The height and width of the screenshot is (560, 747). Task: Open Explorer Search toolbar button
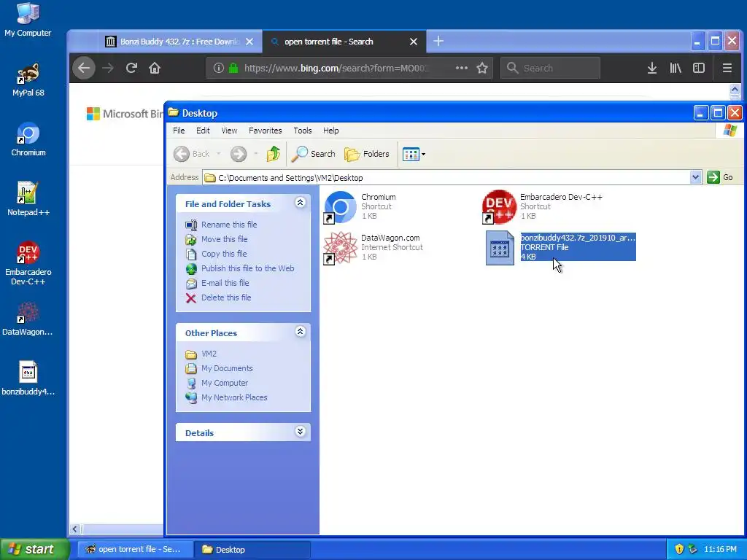(314, 154)
